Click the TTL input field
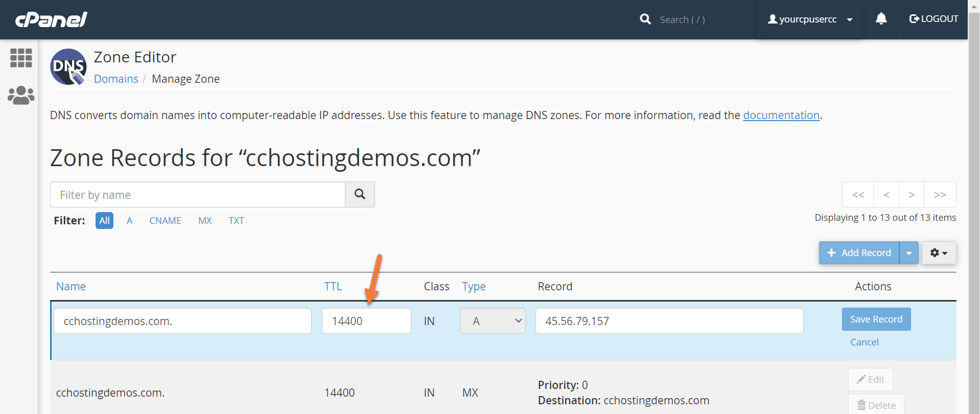 click(x=366, y=321)
